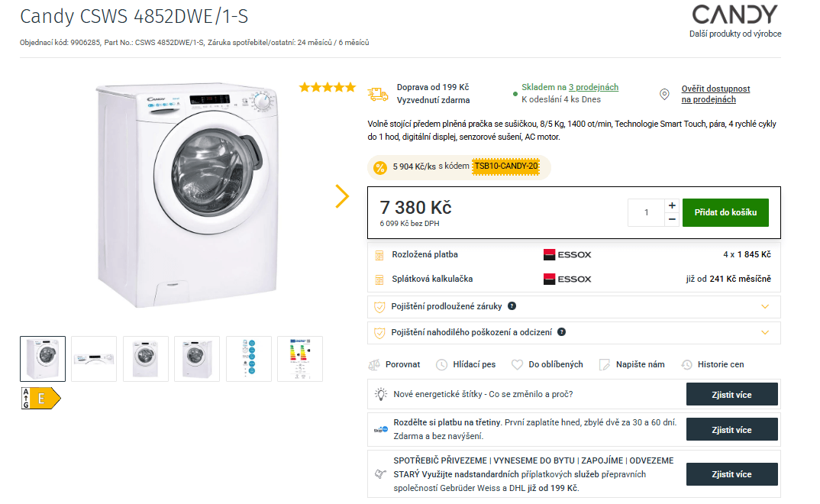Click the quantity input field
The width and height of the screenshot is (820, 504).
(646, 212)
